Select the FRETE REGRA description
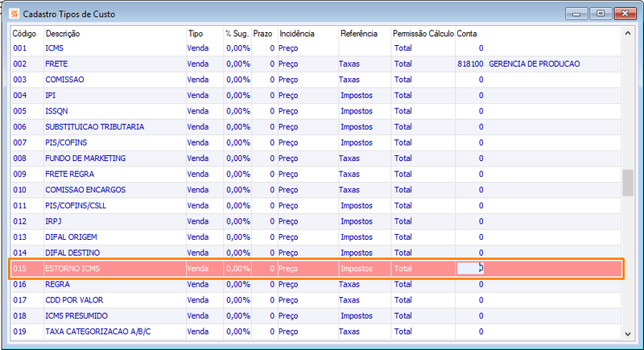Screen dimensions: 644x350 (x=69, y=174)
